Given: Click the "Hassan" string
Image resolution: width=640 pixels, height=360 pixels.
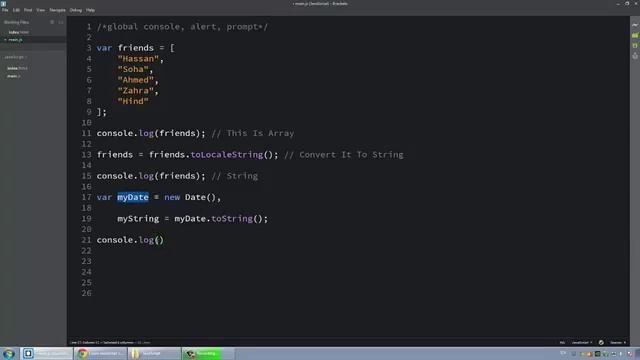Looking at the screenshot, I should point(138,59).
